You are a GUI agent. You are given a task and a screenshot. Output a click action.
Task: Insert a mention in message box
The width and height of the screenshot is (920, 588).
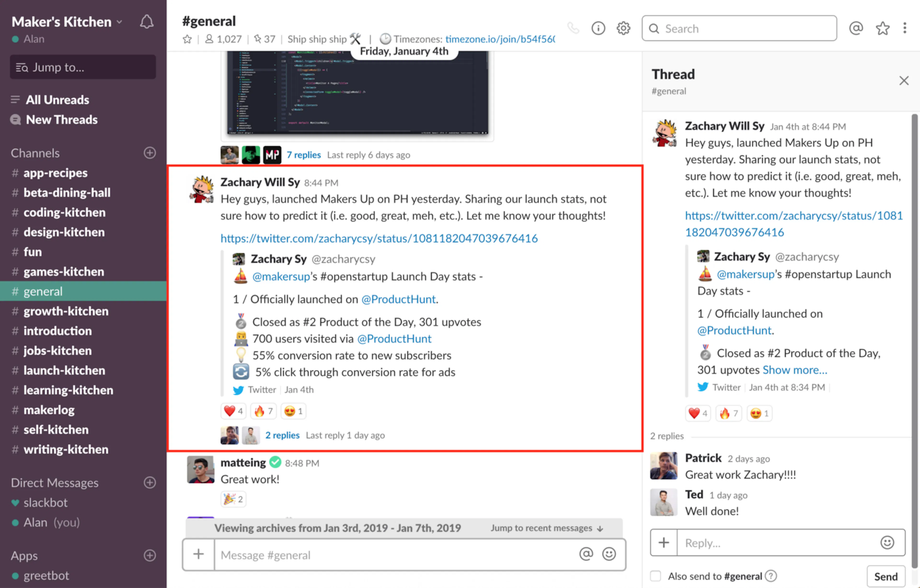[x=586, y=554]
